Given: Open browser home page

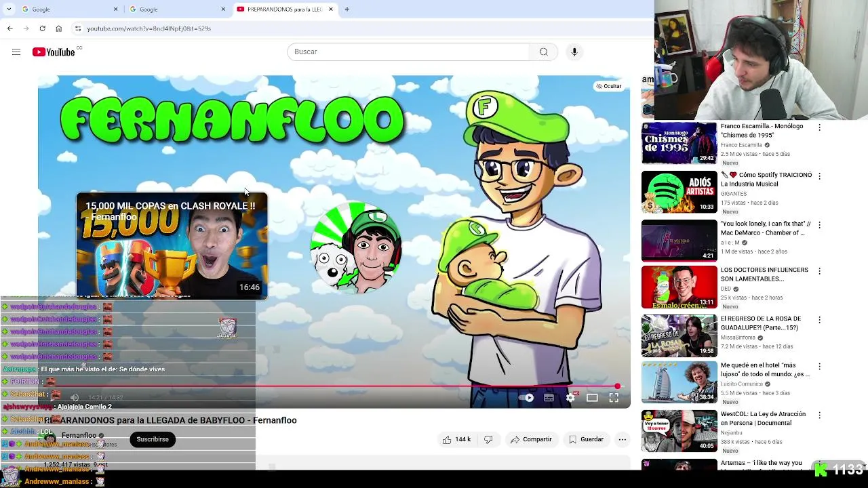Looking at the screenshot, I should click(58, 28).
